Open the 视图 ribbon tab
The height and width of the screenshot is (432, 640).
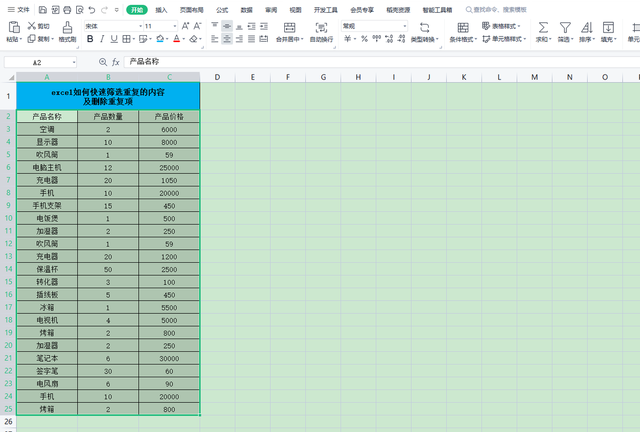tap(295, 10)
